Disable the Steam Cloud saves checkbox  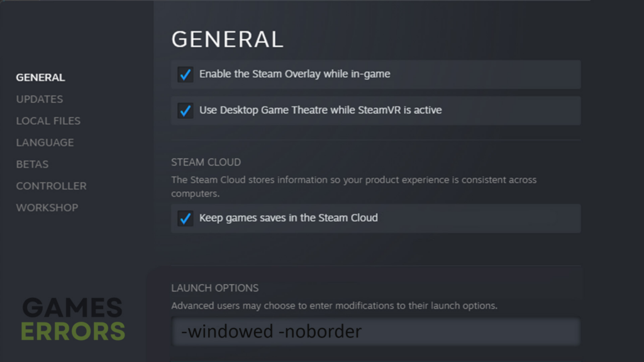185,219
